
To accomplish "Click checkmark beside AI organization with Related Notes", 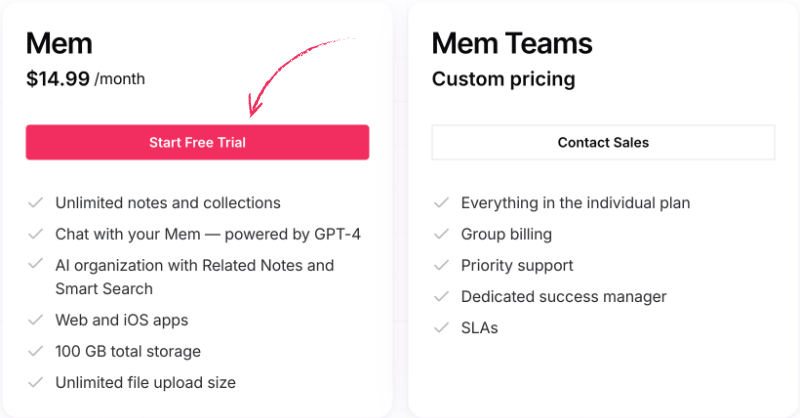I will pyautogui.click(x=35, y=264).
